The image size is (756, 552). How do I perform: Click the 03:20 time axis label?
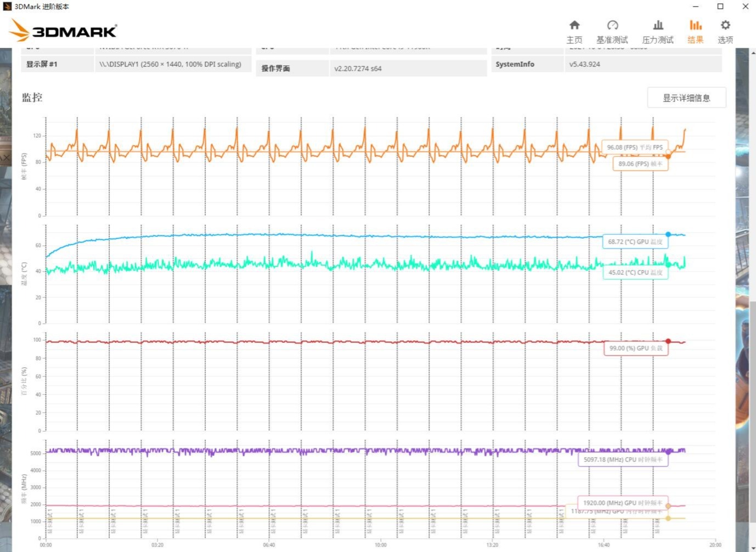pos(157,545)
